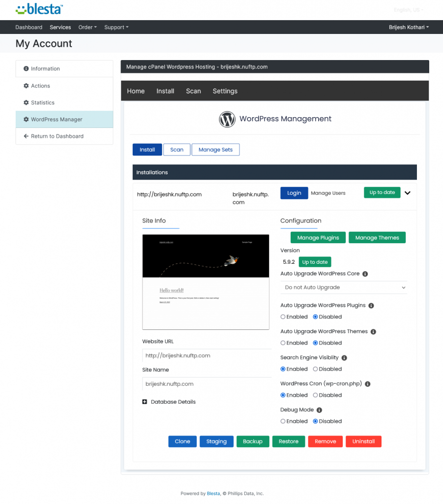Viewport: 443px width, 504px height.
Task: Click the Actions gear icon
Action: pyautogui.click(x=26, y=86)
